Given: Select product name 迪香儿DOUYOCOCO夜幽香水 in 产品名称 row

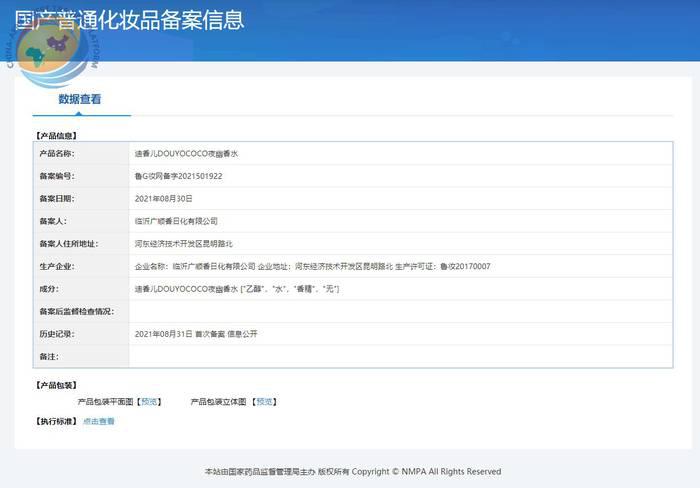Looking at the screenshot, I should tap(187, 154).
